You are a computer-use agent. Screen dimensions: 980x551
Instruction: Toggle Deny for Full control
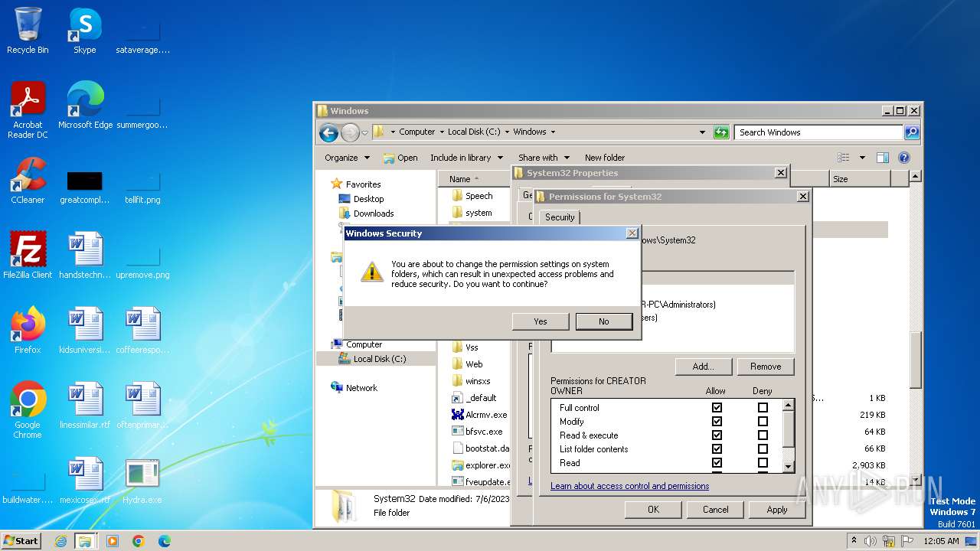(x=763, y=408)
